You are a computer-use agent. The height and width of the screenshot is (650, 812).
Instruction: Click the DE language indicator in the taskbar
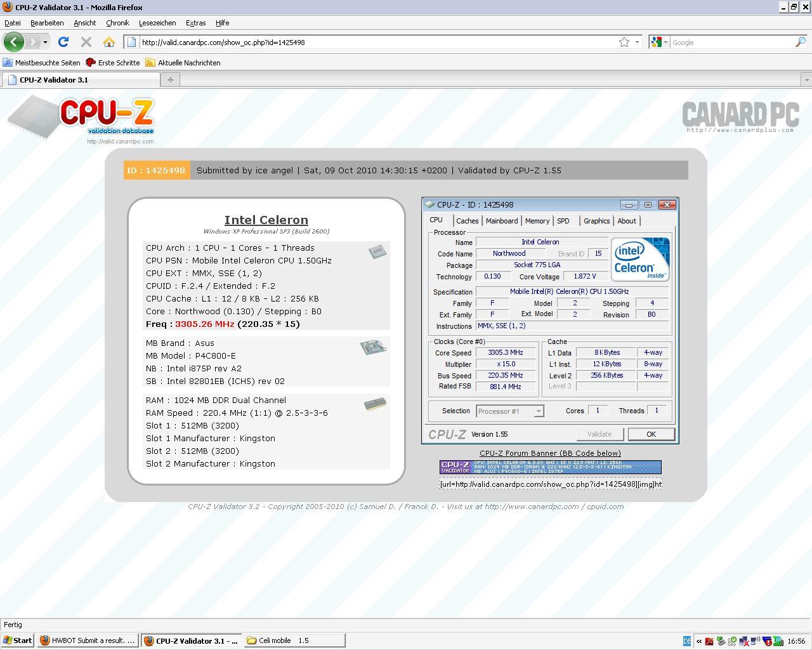[x=687, y=641]
